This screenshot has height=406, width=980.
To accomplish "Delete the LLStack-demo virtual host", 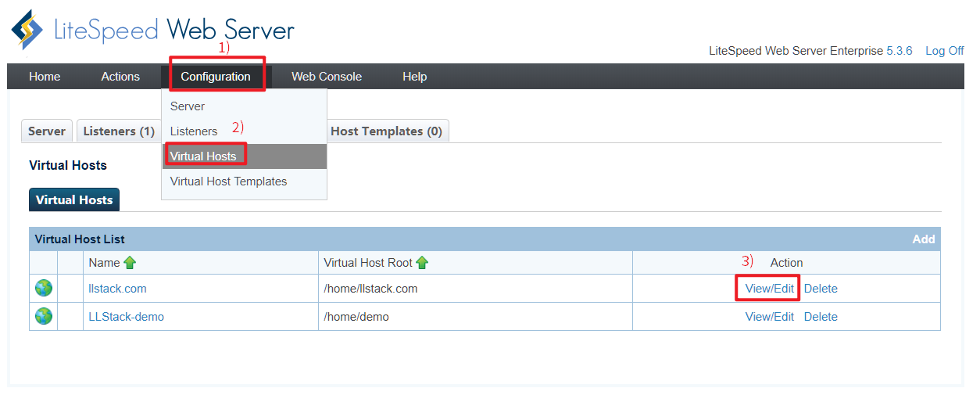I will pyautogui.click(x=821, y=317).
